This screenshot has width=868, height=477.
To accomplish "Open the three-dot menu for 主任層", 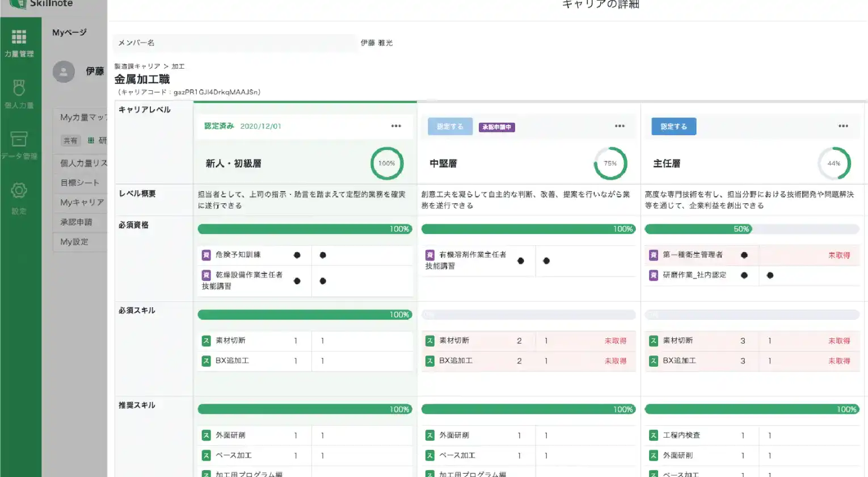I will [843, 126].
